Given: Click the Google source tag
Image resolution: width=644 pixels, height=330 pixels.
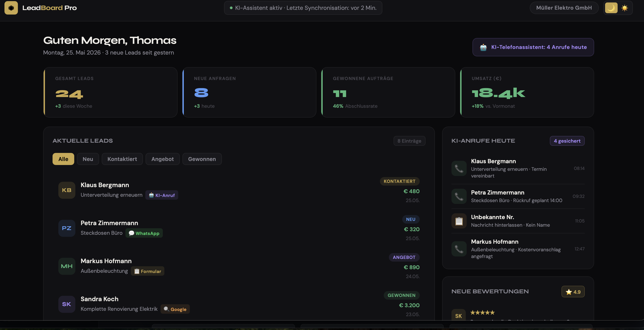Looking at the screenshot, I should click(175, 309).
